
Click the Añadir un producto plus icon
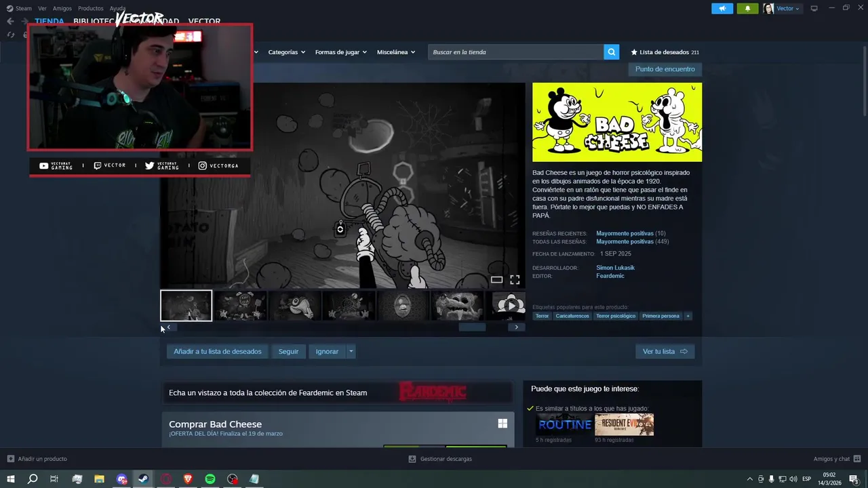[10, 459]
